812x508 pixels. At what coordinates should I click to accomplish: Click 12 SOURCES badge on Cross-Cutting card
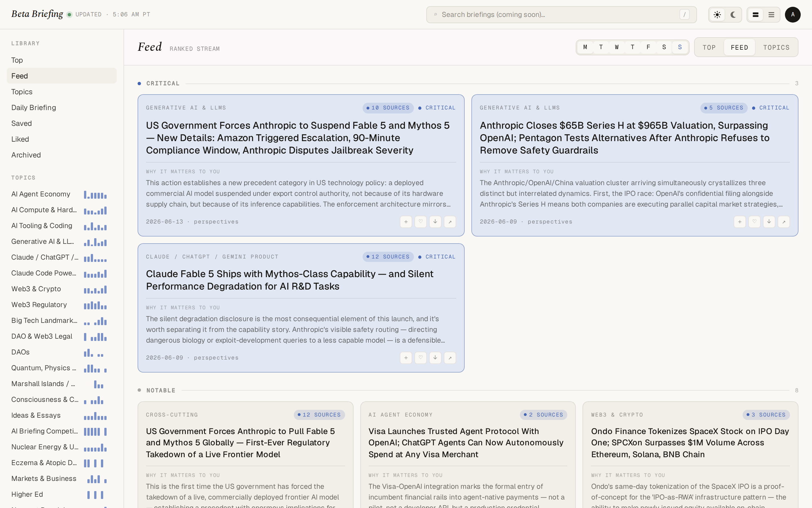click(319, 415)
